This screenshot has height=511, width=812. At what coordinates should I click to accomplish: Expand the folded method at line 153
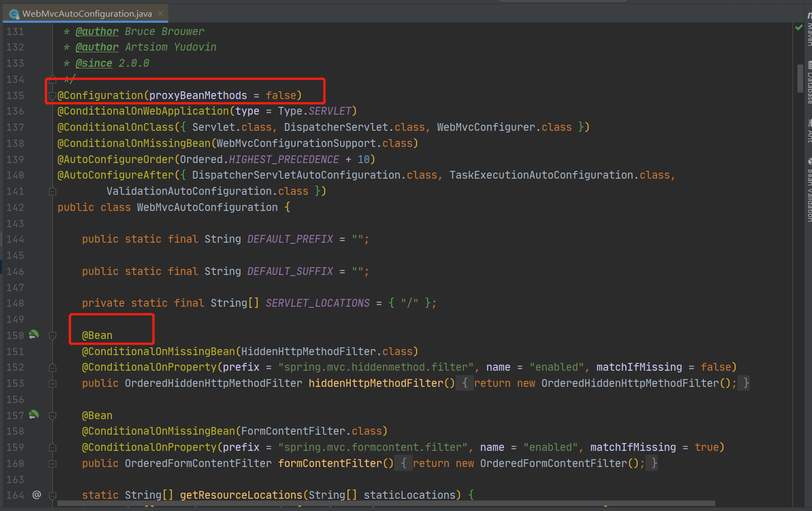coord(52,383)
